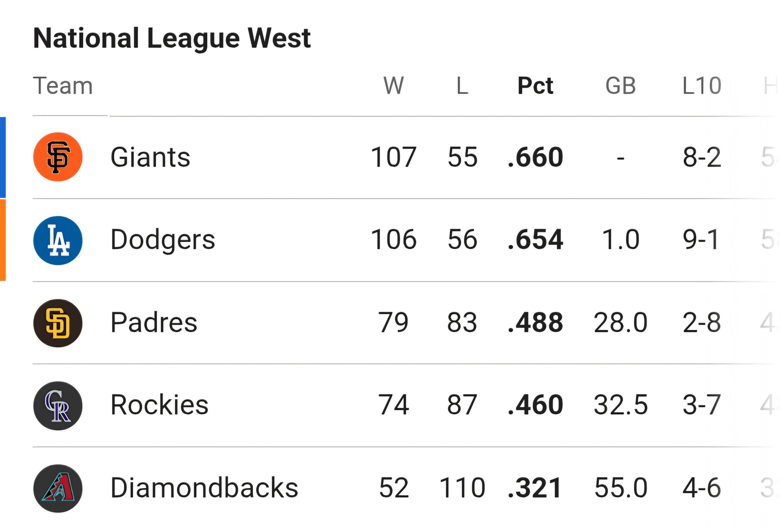Click the National League West heading
The image size is (780, 532).
pos(172,38)
